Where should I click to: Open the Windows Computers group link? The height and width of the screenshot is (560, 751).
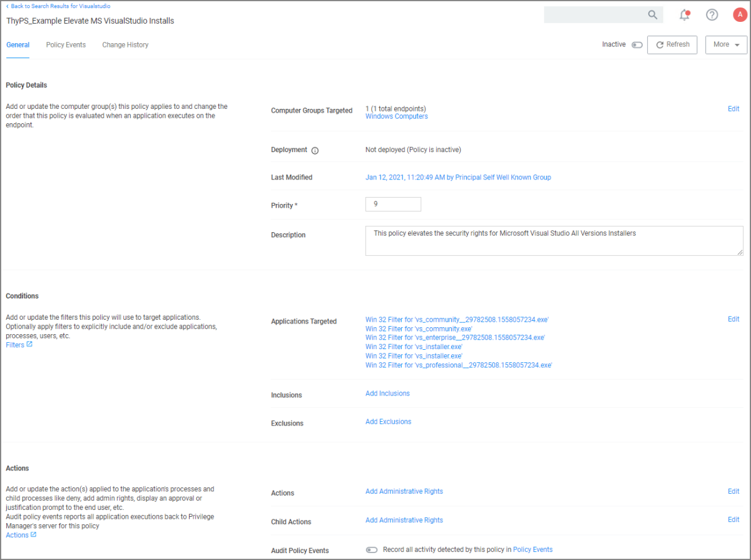(396, 116)
